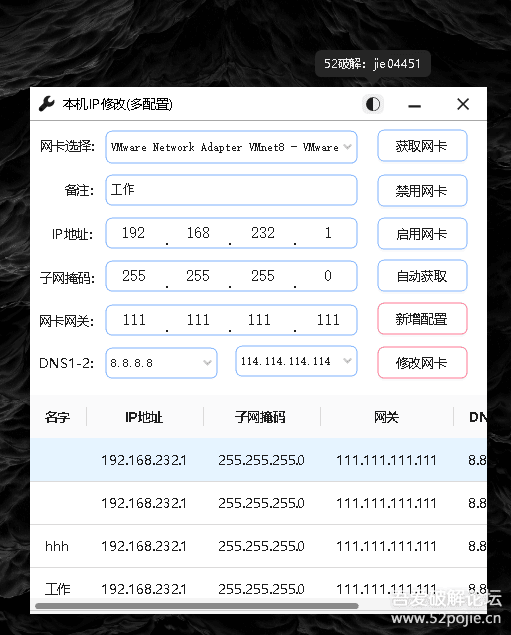Click the 52破解: jie04451 tooltip label

373,64
